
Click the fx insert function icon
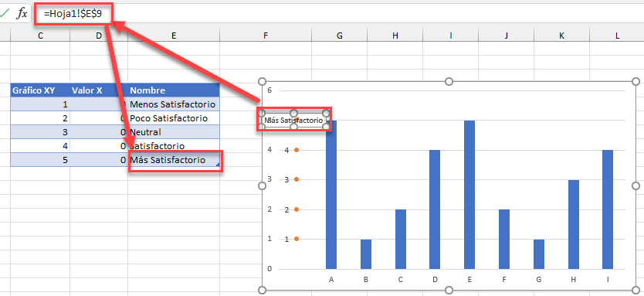[22, 14]
